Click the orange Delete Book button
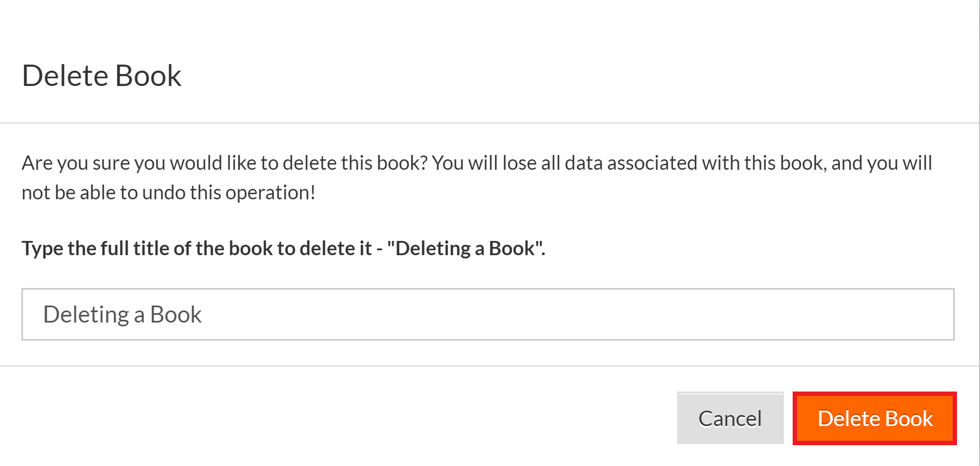980x466 pixels. (874, 418)
